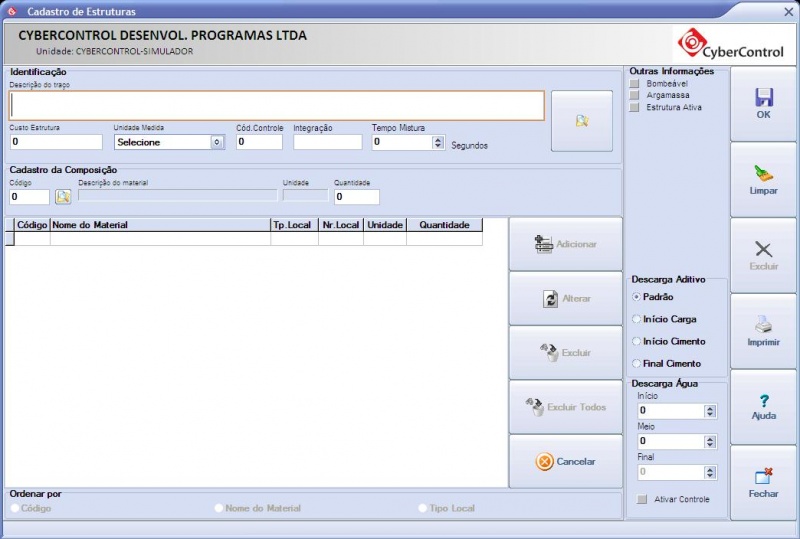
Task: Click Excluir button in composition list
Action: tap(565, 353)
